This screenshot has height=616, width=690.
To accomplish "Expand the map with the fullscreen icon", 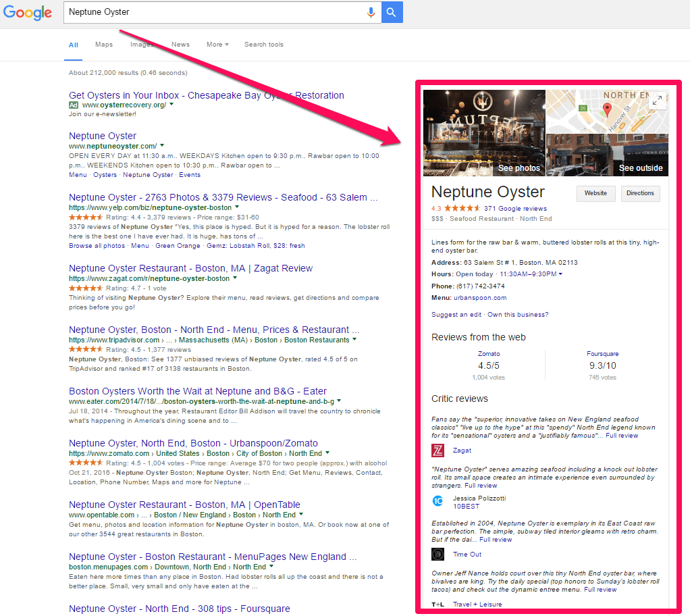I will click(656, 101).
